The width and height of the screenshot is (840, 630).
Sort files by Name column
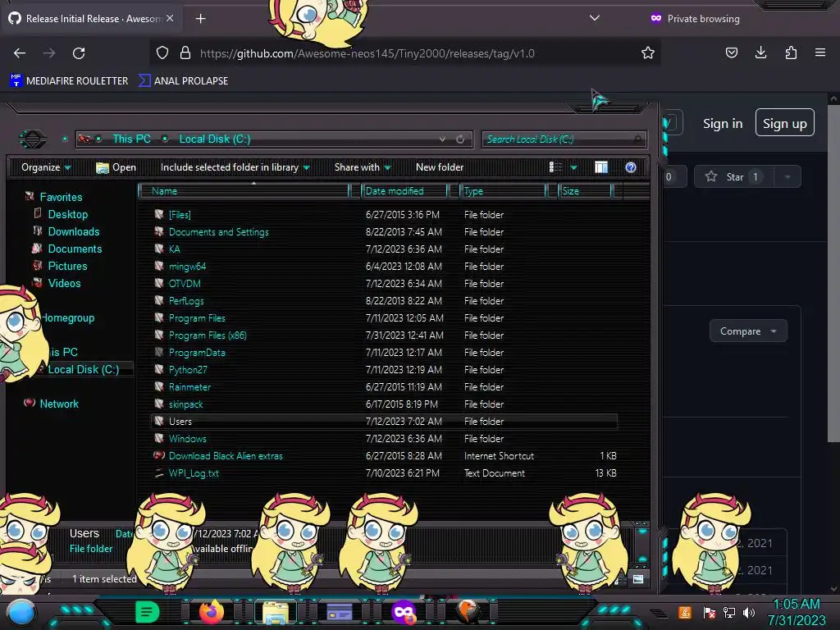pos(243,191)
